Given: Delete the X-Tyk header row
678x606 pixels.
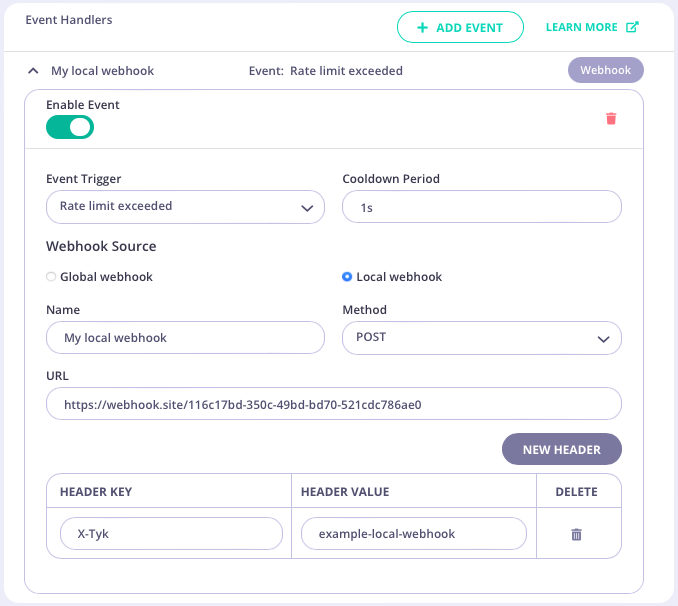Looking at the screenshot, I should pyautogui.click(x=576, y=534).
